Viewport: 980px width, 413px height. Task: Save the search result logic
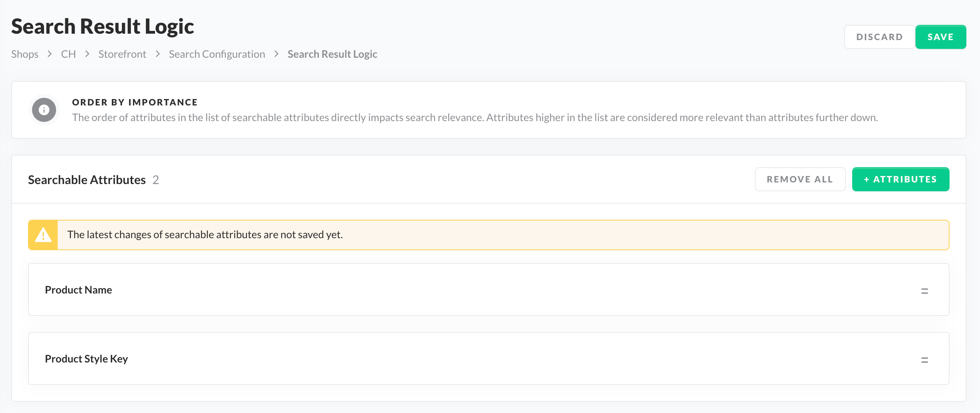coord(940,37)
